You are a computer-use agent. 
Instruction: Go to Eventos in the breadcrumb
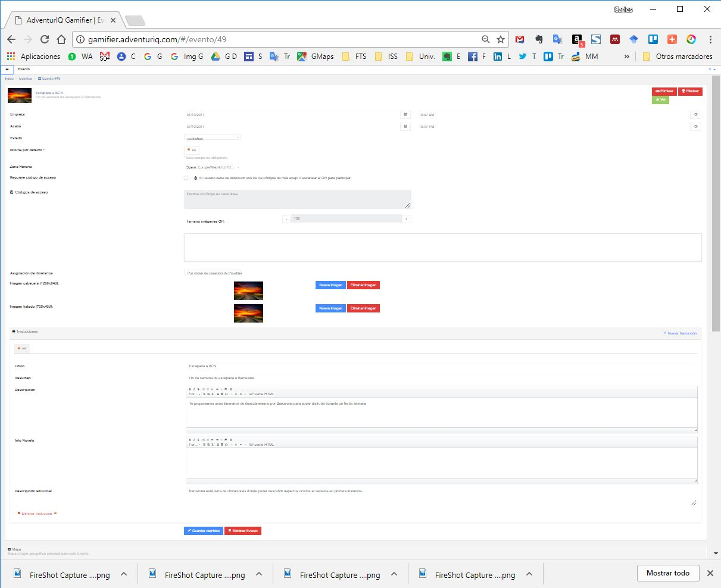point(25,79)
